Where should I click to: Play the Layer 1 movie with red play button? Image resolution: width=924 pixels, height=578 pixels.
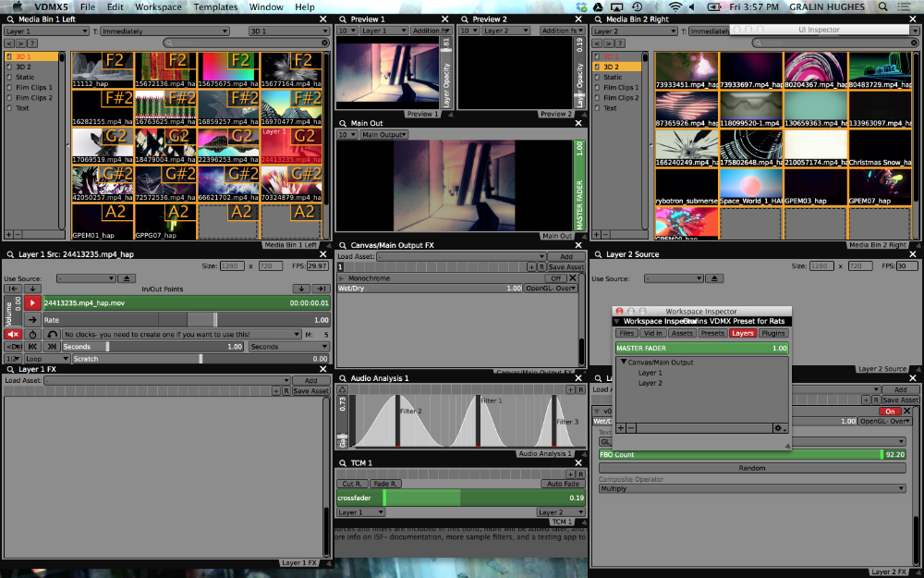click(32, 302)
